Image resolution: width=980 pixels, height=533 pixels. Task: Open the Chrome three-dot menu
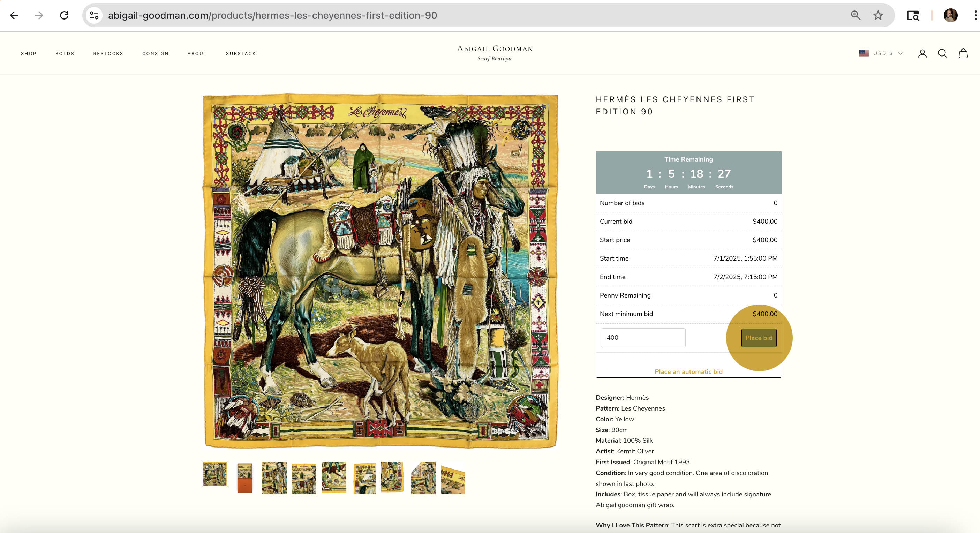click(975, 15)
